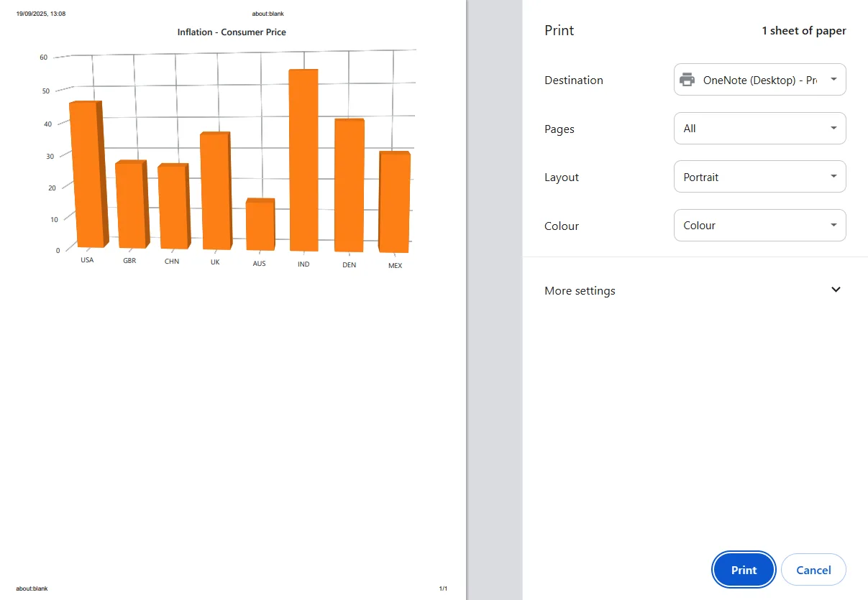This screenshot has width=868, height=600.
Task: Click the 40 y-axis label
Action: [x=48, y=124]
